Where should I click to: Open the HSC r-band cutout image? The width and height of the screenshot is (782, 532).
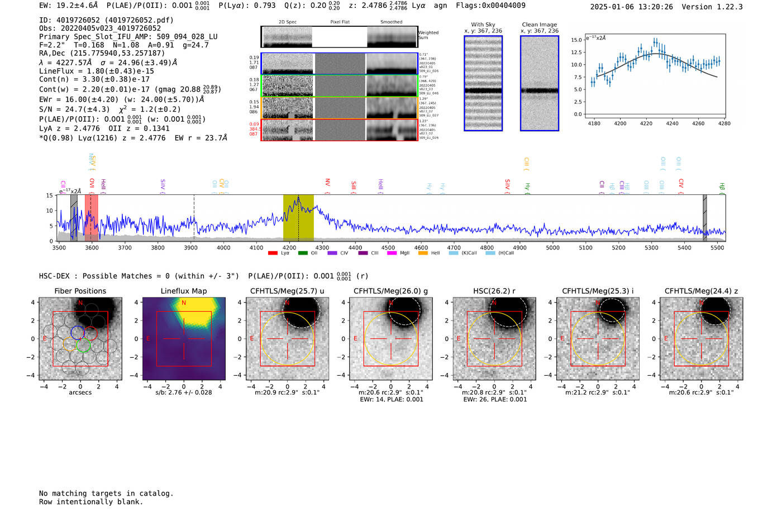pyautogui.click(x=494, y=339)
